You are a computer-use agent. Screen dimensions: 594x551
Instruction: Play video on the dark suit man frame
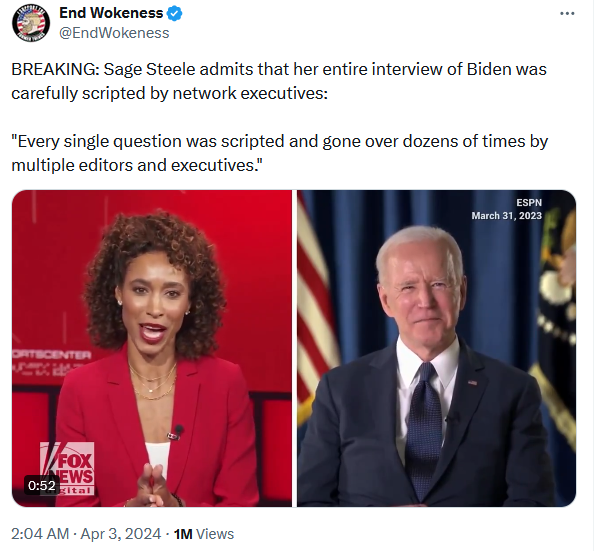[x=436, y=348]
